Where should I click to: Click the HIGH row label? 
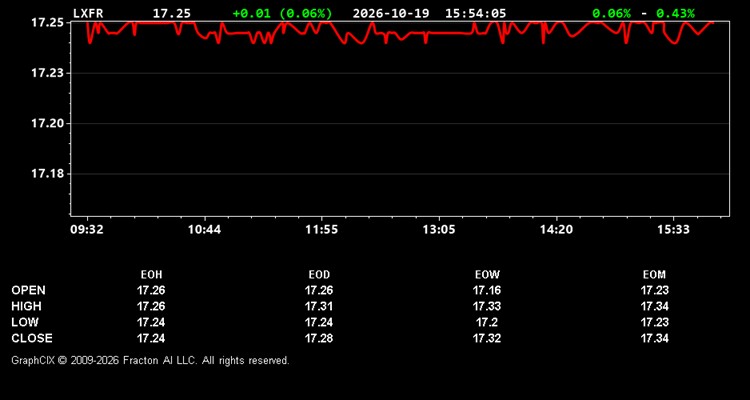pyautogui.click(x=26, y=306)
